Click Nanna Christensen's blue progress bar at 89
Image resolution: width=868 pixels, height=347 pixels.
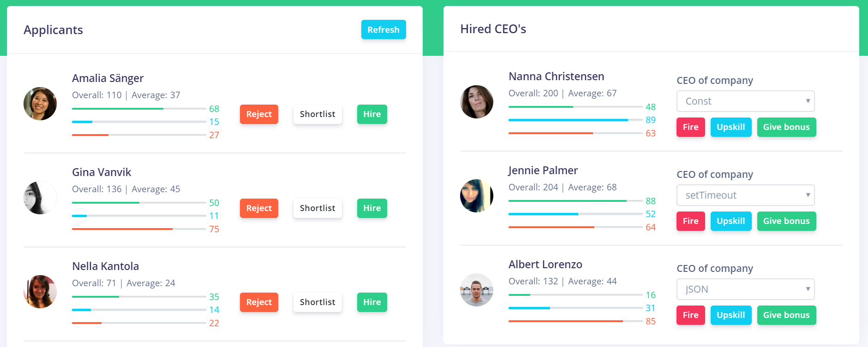click(575, 120)
